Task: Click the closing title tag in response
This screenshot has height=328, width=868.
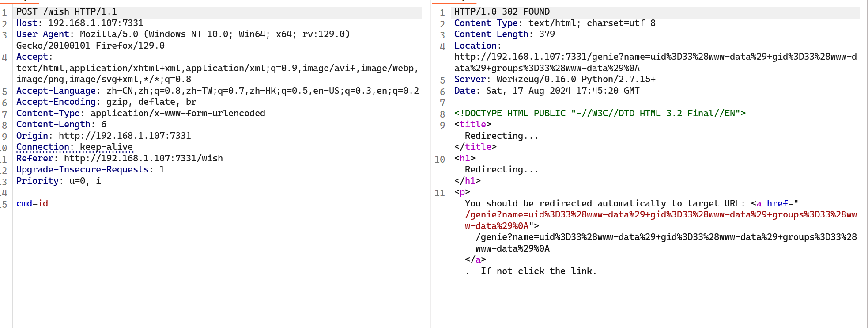Action: coord(476,147)
